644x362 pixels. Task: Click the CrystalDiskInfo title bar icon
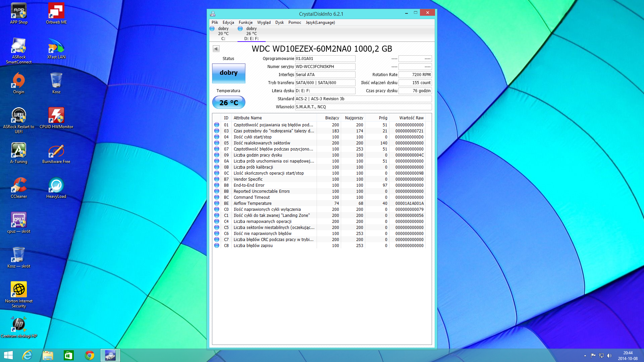pos(213,14)
